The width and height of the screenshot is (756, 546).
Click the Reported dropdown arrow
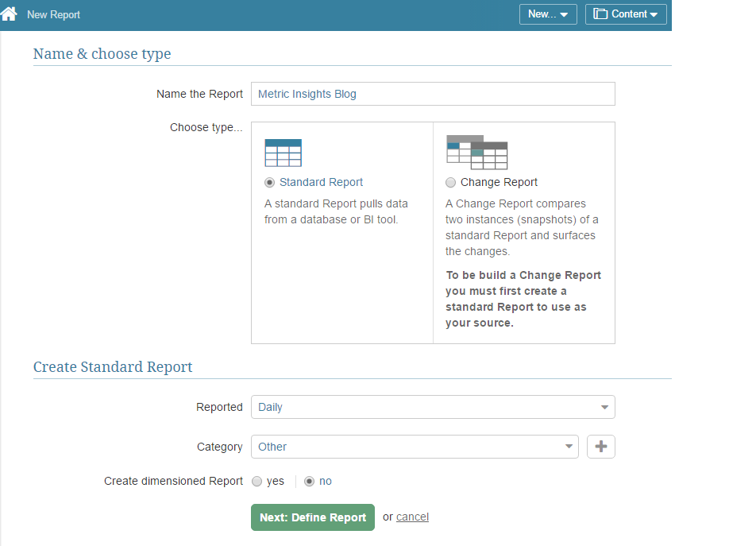(x=605, y=407)
